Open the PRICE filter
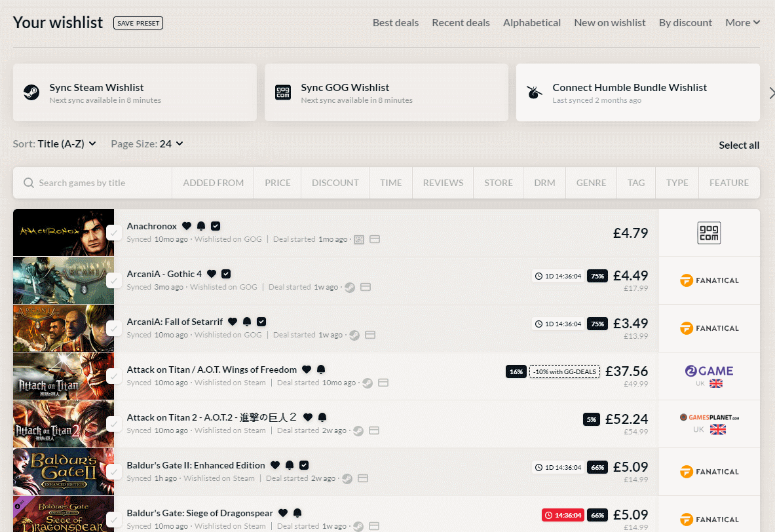This screenshot has height=532, width=775. [x=277, y=183]
